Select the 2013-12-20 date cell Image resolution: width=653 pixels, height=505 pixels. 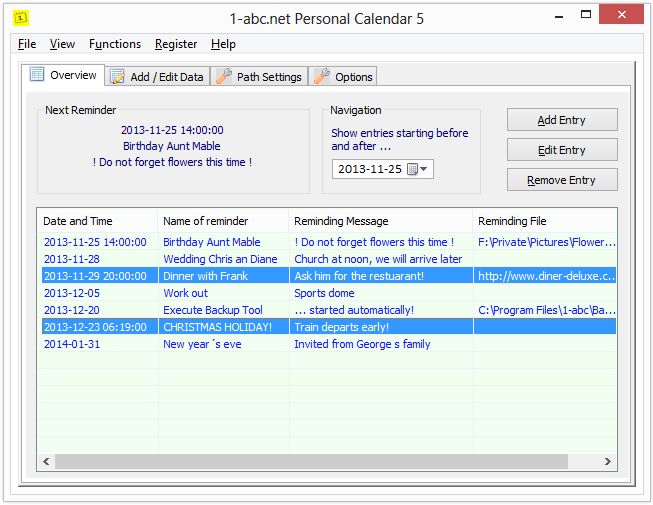click(72, 310)
